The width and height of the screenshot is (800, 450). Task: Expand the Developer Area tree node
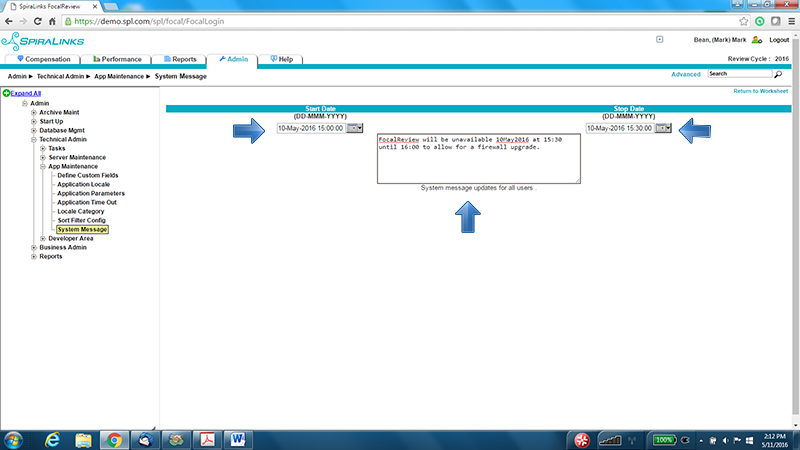(43, 238)
